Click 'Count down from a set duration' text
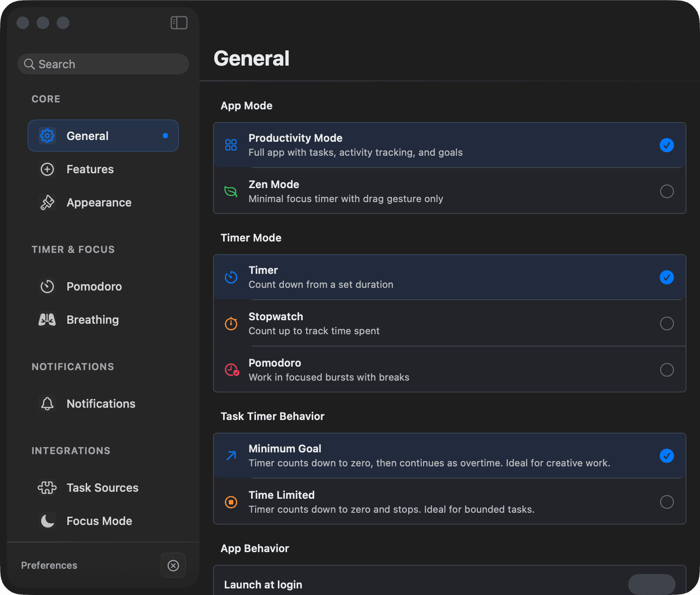 point(321,284)
